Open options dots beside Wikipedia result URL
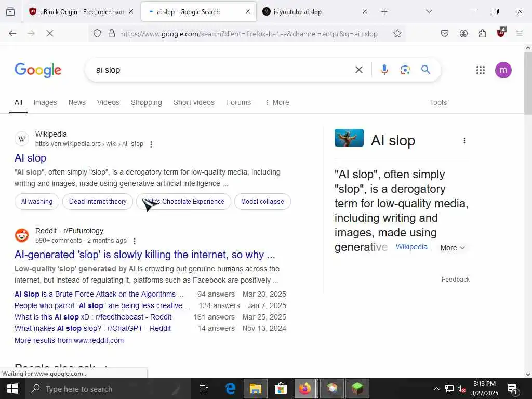 [x=151, y=144]
